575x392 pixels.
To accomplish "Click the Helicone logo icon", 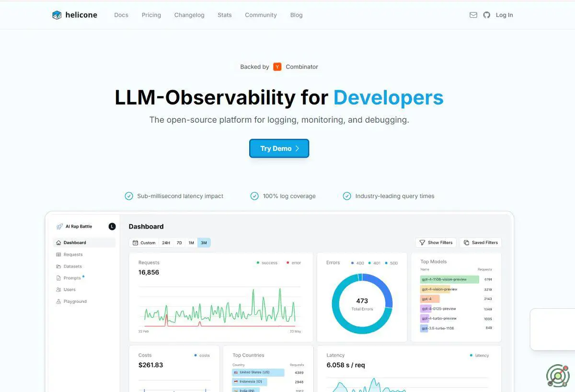I will pos(57,15).
